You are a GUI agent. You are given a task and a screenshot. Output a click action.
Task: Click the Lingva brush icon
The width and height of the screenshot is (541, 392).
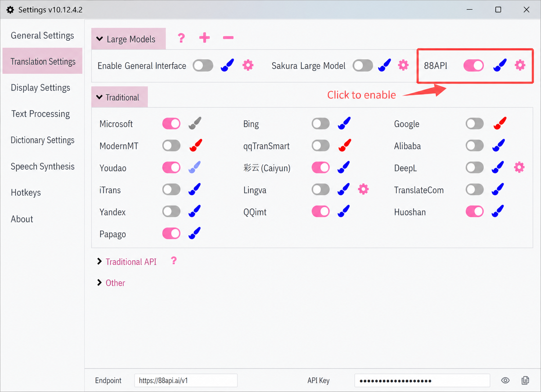click(344, 189)
